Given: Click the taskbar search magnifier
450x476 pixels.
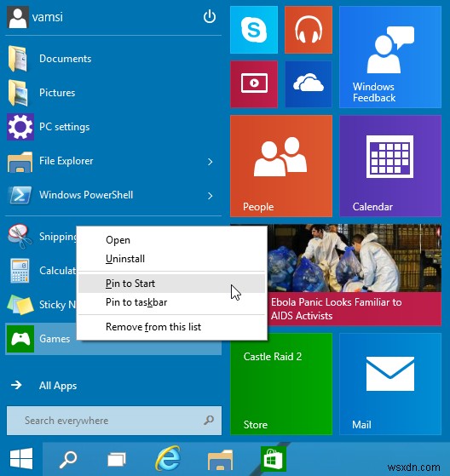Looking at the screenshot, I should pyautogui.click(x=68, y=459).
